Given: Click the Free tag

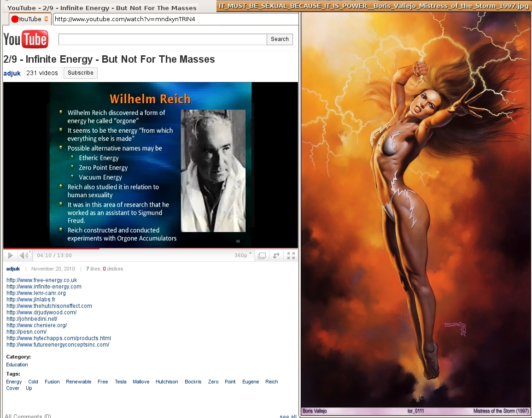Looking at the screenshot, I should tap(103, 382).
